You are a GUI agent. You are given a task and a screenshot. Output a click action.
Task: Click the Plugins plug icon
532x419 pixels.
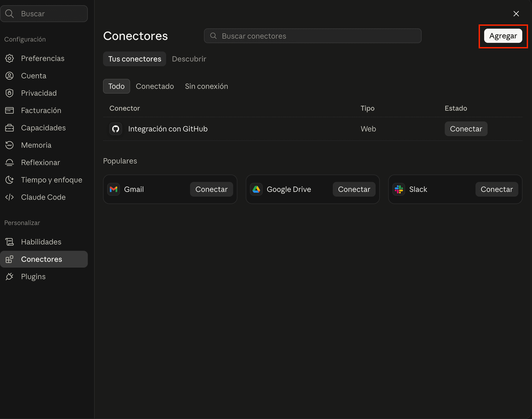coord(9,277)
